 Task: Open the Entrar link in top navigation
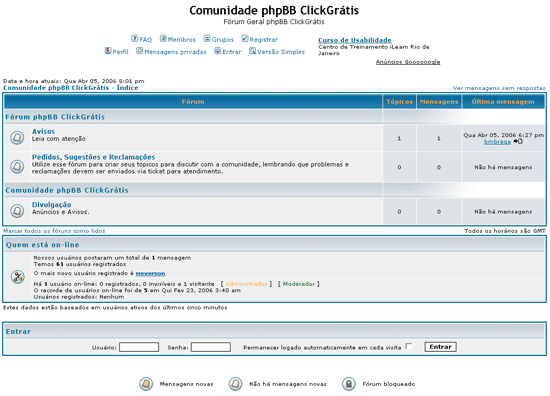point(232,52)
